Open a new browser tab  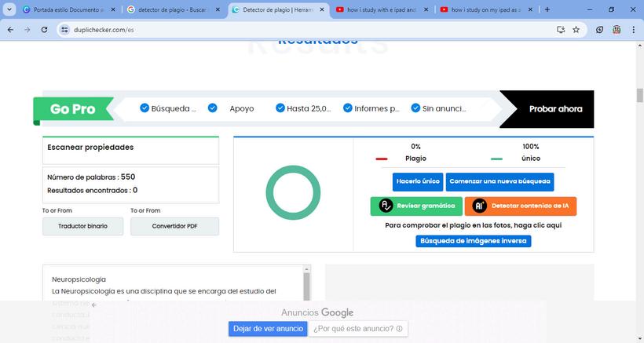pyautogui.click(x=547, y=9)
